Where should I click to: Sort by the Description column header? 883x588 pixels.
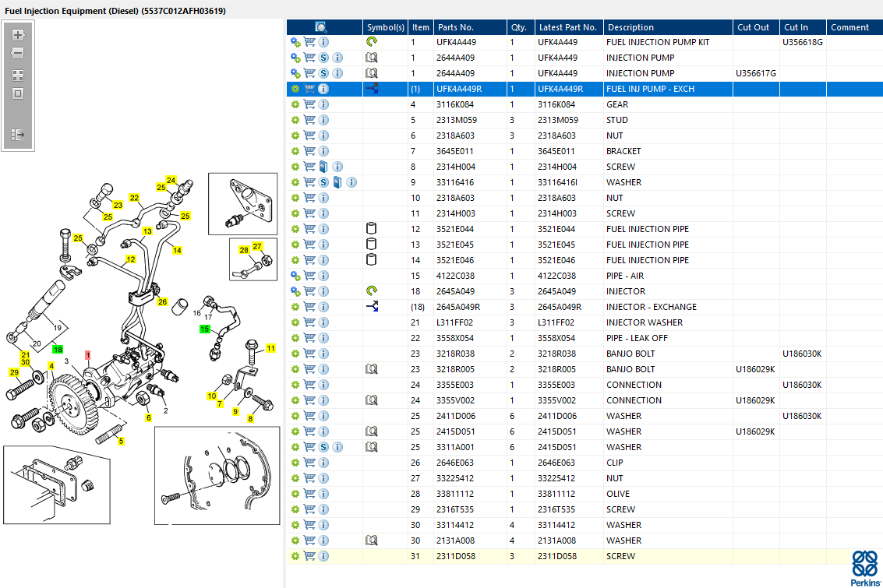[668, 27]
